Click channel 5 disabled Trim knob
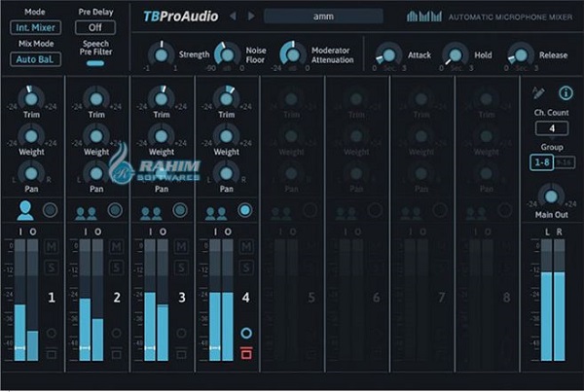Viewport: 584px width, 392px height. pyautogui.click(x=291, y=99)
